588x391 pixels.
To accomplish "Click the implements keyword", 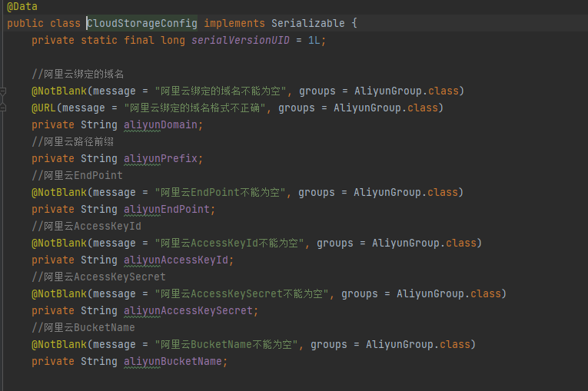I will pos(234,23).
